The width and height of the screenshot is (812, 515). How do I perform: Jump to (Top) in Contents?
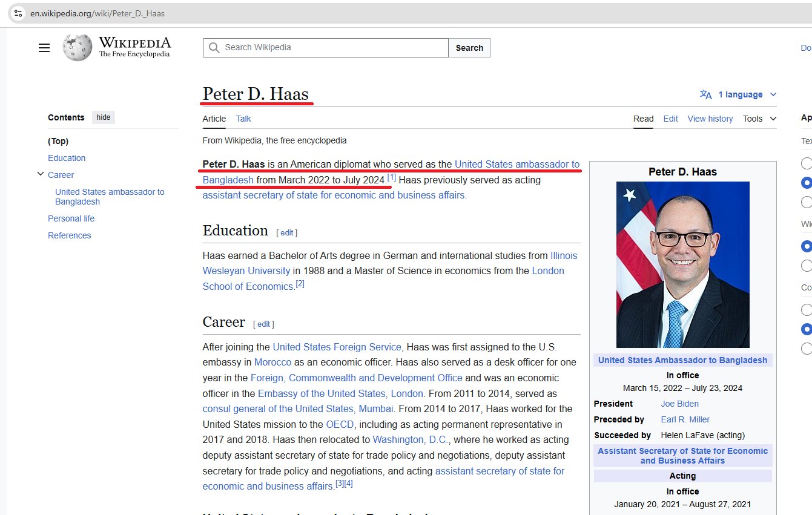(x=58, y=141)
